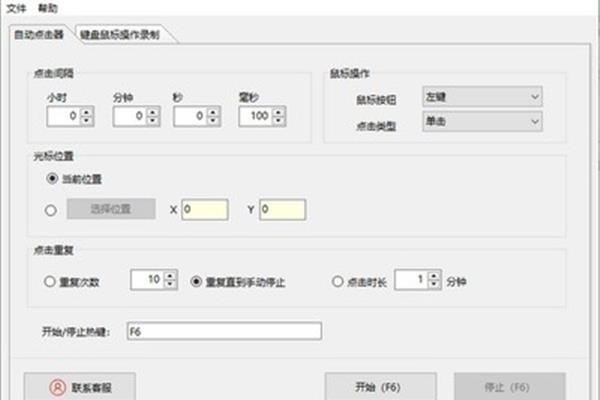This screenshot has height=400, width=600.
Task: Click the 选择位置 button
Action: pyautogui.click(x=111, y=209)
